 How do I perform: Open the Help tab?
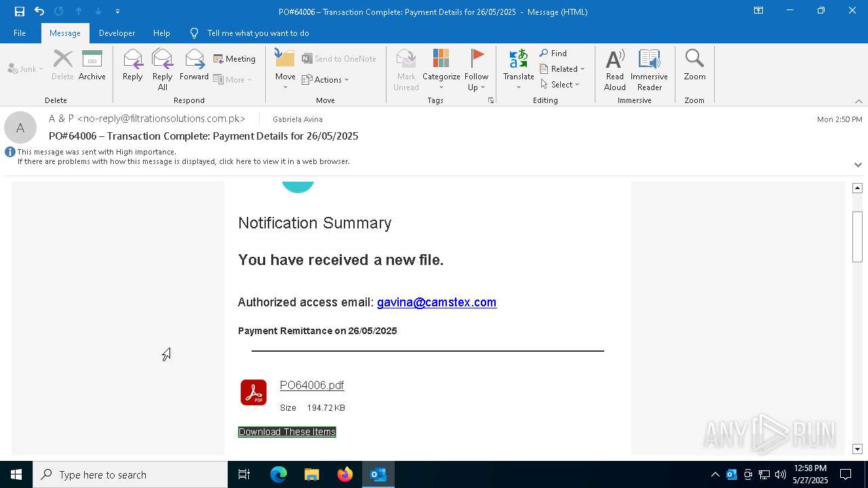click(x=161, y=33)
